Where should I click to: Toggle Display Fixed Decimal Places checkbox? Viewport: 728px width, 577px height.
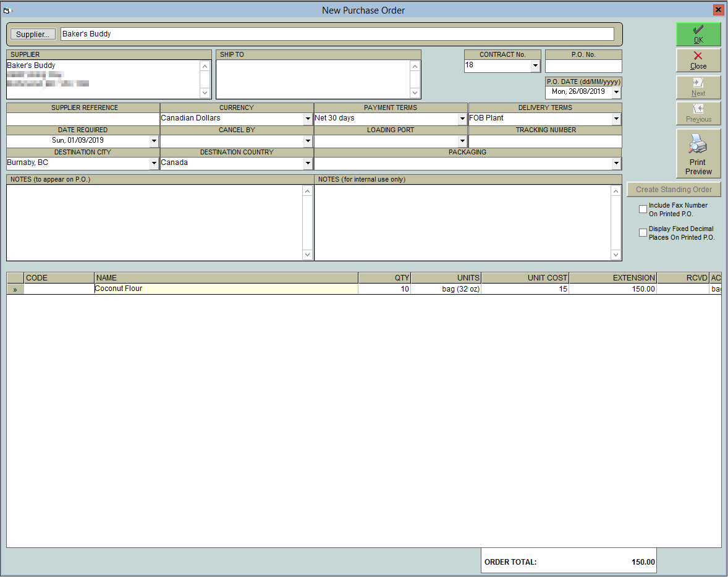[643, 232]
